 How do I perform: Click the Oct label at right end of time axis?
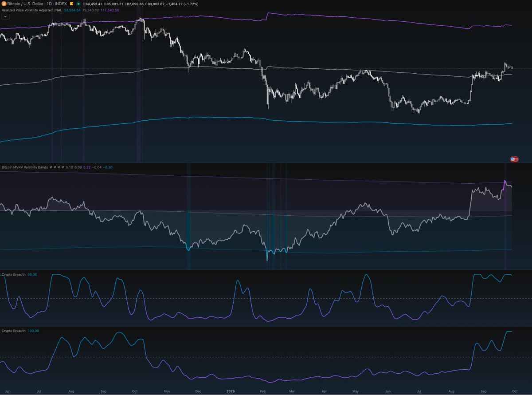515,391
